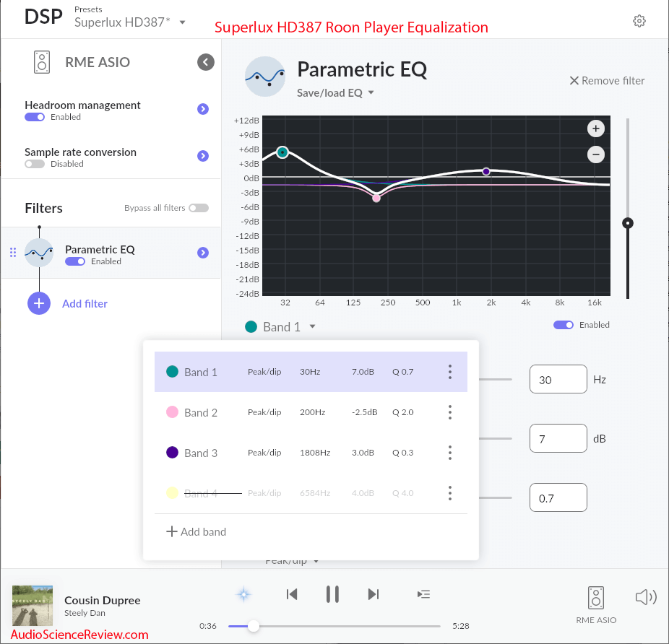Open Parametric EQ filter arrow in sidebar
Image resolution: width=669 pixels, height=644 pixels.
[203, 253]
